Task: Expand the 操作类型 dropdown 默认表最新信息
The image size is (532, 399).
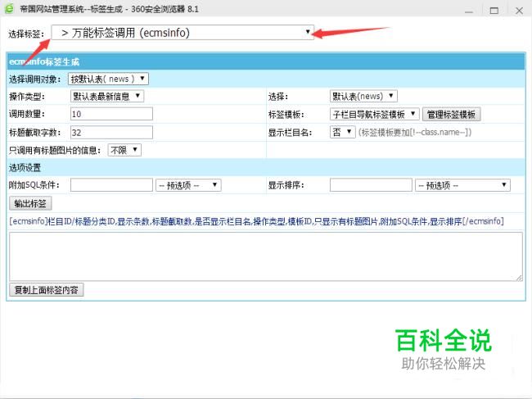Action: click(107, 96)
